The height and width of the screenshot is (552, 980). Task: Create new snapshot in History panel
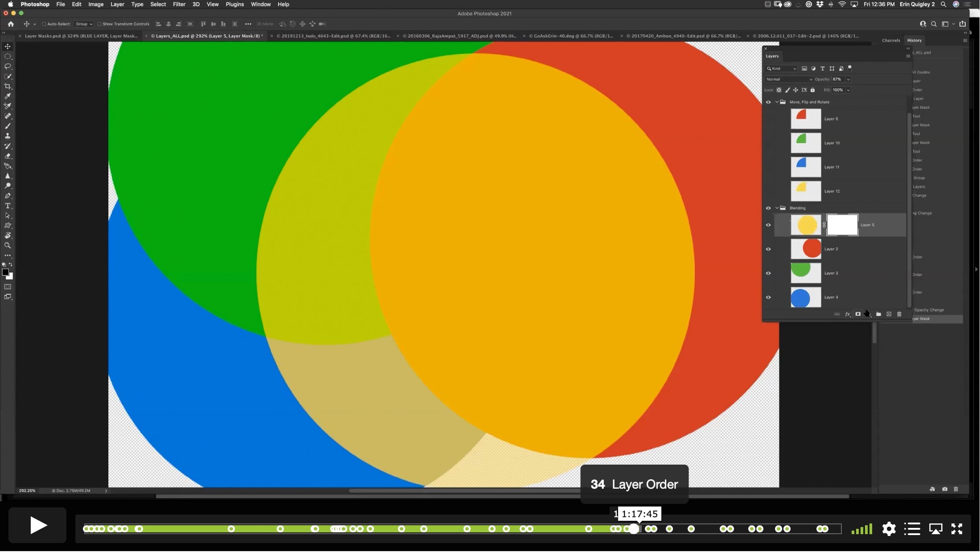click(945, 489)
